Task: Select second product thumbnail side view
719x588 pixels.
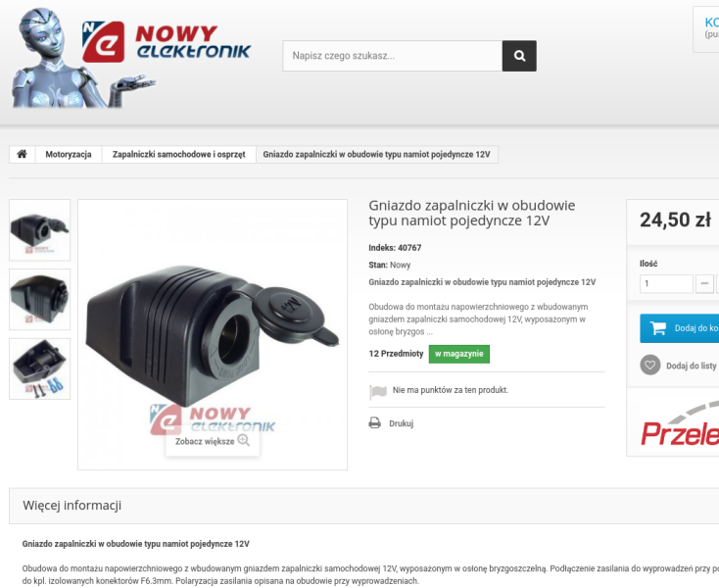Action: [40, 300]
